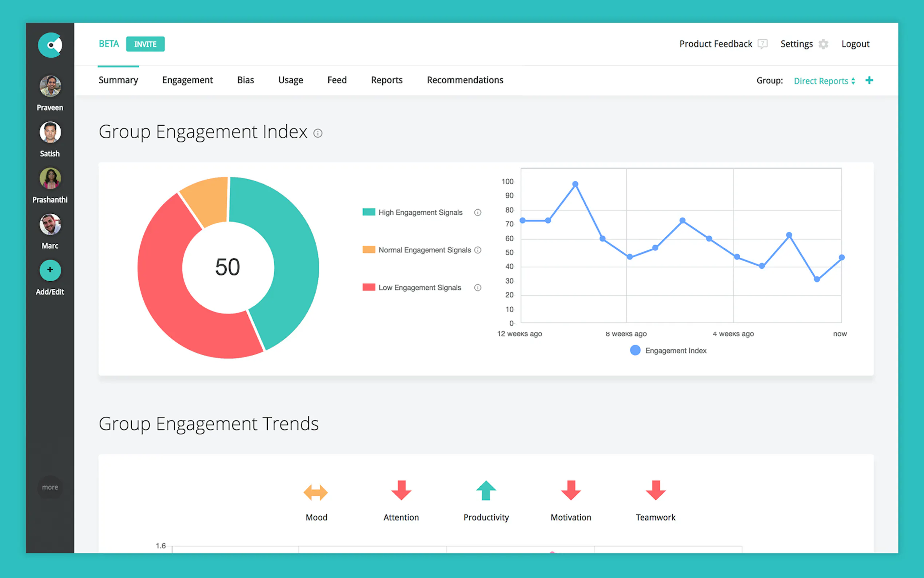
Task: Open Product Feedback chat icon
Action: [762, 44]
